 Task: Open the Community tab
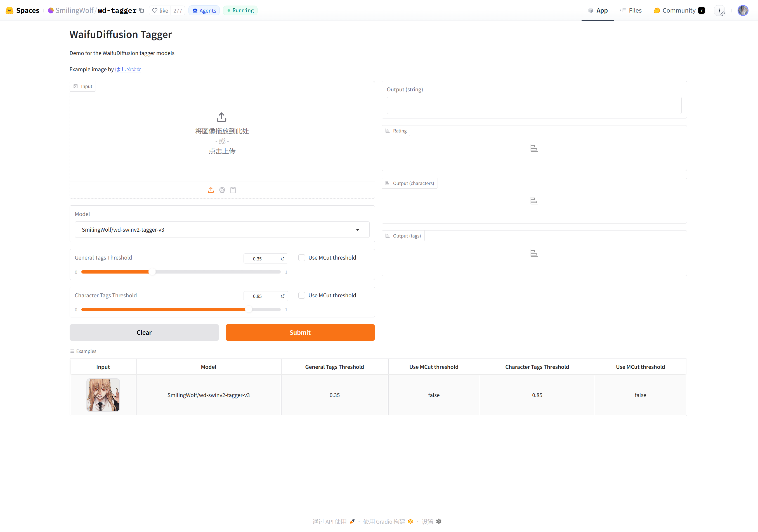[x=679, y=11]
